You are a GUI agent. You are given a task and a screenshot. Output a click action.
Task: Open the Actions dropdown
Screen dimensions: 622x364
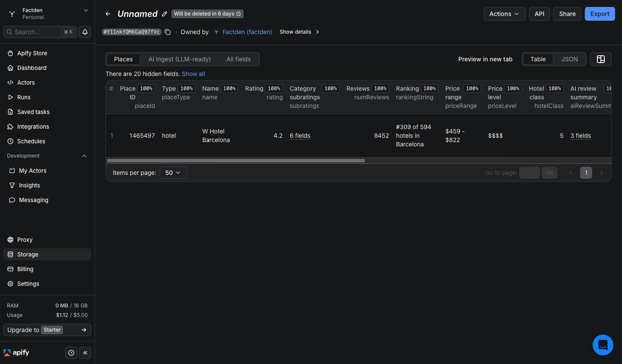(x=504, y=14)
